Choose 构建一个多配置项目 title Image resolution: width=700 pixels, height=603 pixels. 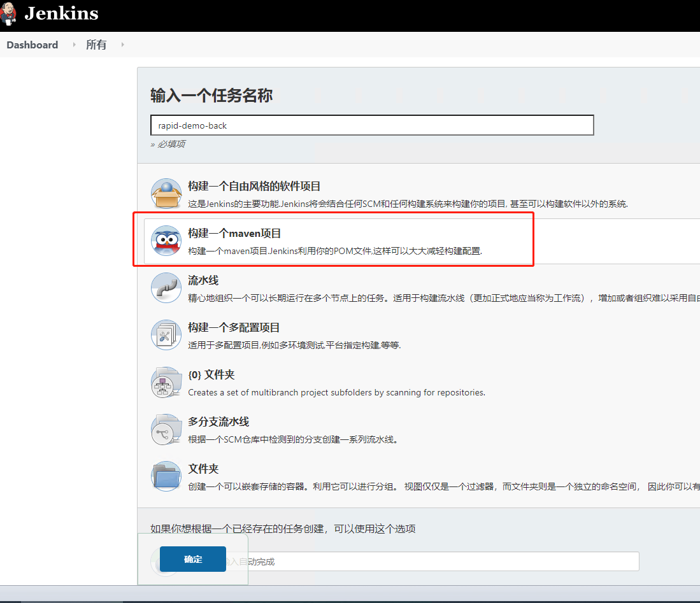[x=234, y=327]
